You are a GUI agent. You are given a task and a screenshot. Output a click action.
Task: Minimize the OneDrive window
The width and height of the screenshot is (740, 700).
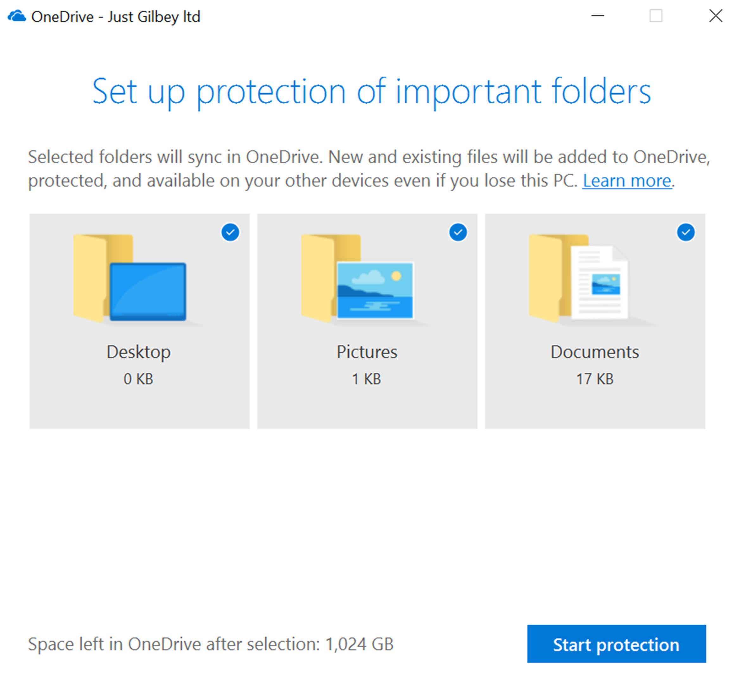pyautogui.click(x=598, y=16)
